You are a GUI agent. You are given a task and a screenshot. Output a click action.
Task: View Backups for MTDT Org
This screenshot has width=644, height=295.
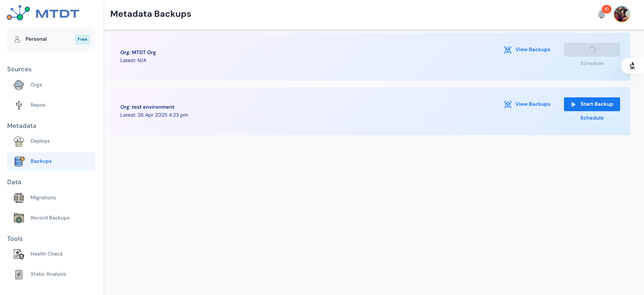point(527,50)
